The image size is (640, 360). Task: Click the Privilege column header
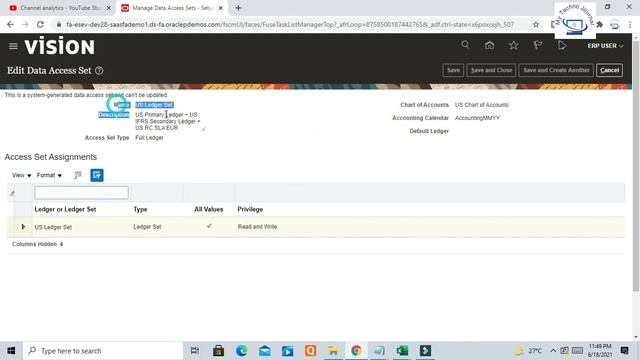(250, 209)
